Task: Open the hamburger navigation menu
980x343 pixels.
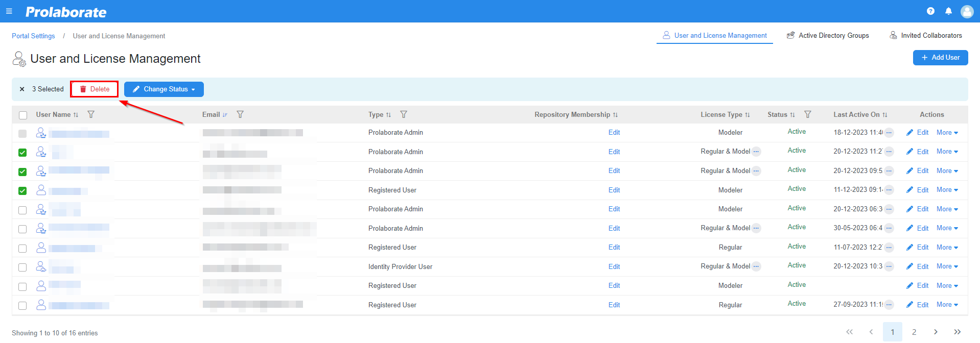Action: pos(9,11)
